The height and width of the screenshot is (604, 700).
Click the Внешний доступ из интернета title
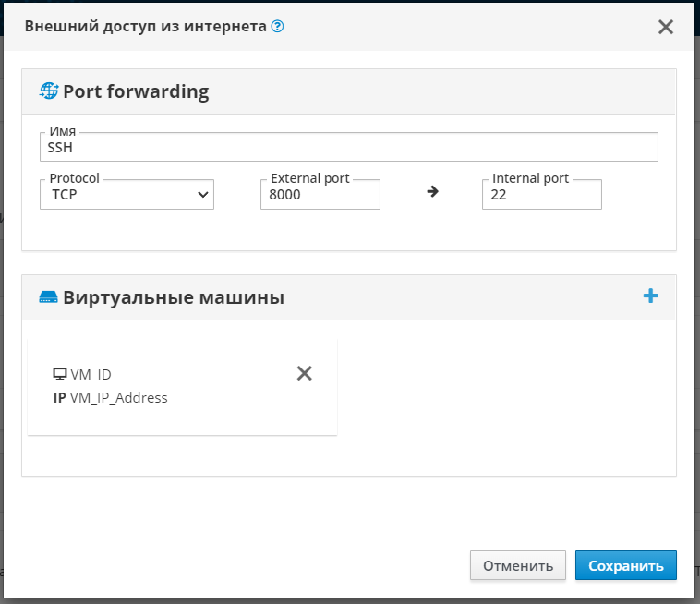[146, 27]
